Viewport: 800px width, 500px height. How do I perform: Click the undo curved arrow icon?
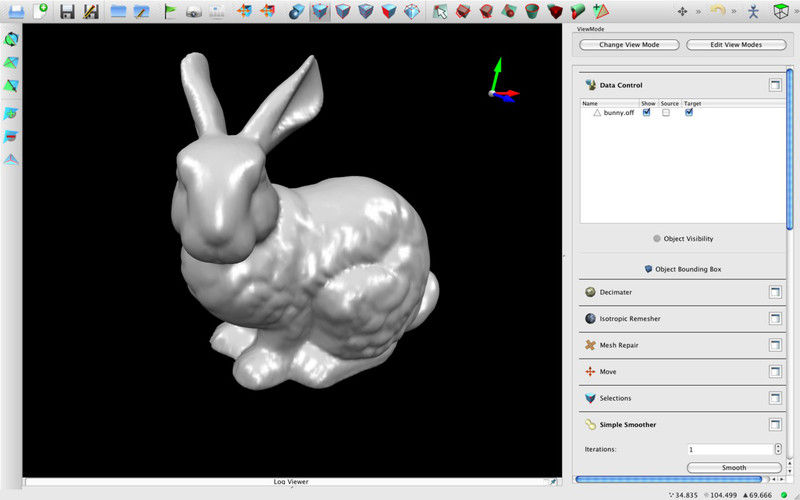click(x=717, y=11)
